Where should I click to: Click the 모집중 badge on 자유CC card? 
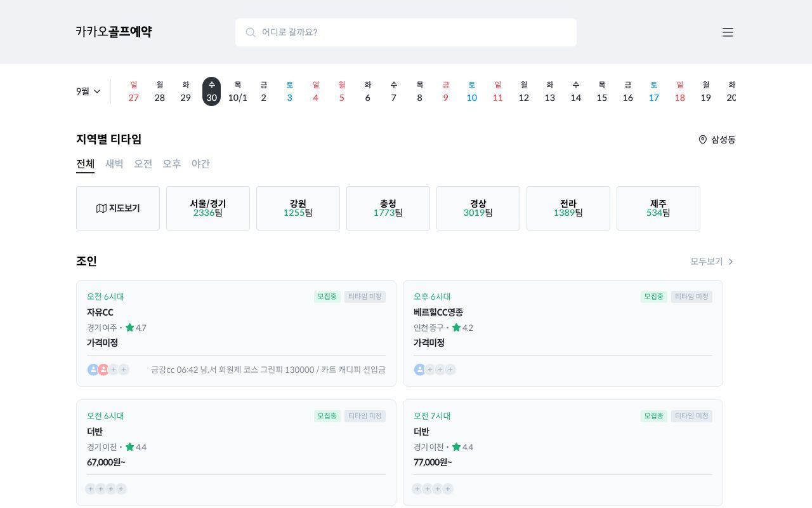pyautogui.click(x=327, y=297)
